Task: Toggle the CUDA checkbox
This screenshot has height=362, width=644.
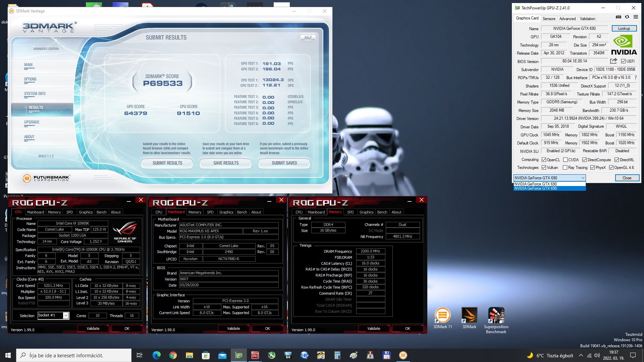Action: click(565, 160)
